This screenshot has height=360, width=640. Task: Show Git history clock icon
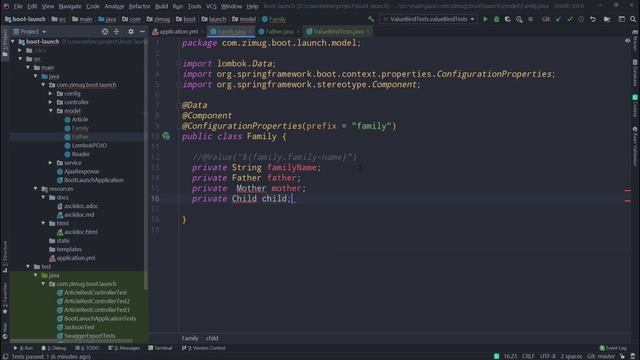581,19
